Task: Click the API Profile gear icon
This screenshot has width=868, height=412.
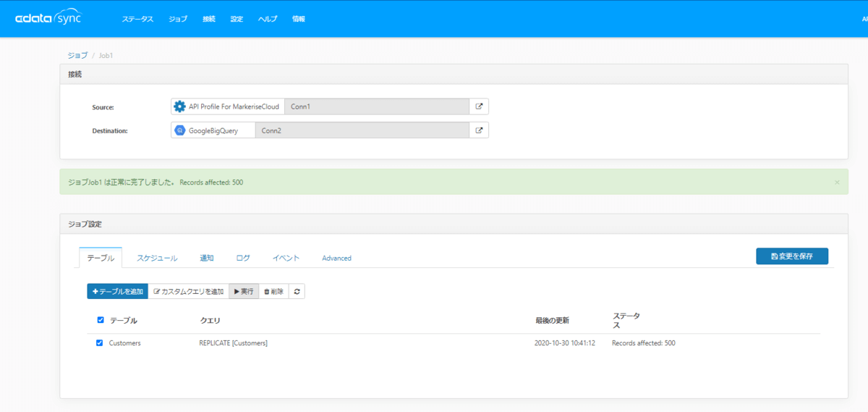Action: point(179,106)
